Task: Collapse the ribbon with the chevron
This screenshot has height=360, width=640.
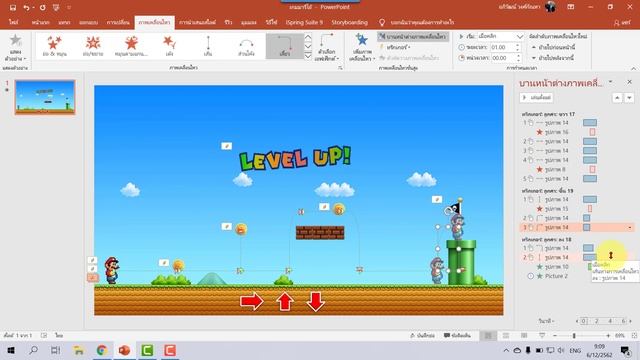Action: coord(633,68)
